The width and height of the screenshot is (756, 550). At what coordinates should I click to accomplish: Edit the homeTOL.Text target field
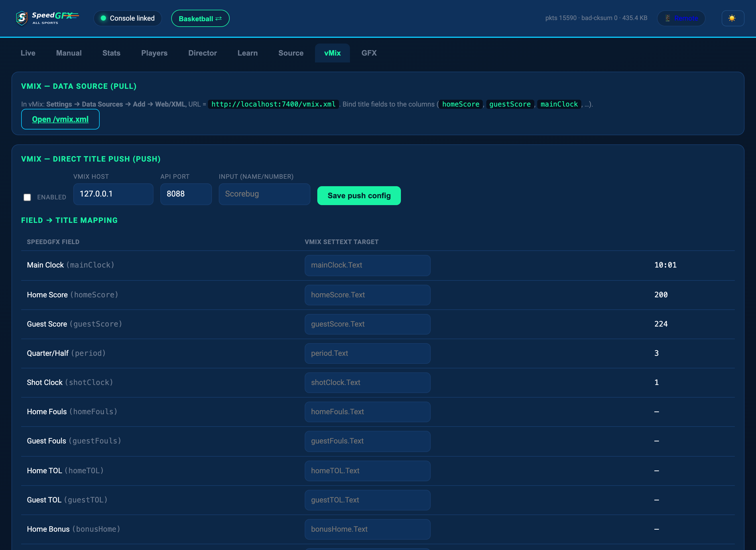point(367,471)
